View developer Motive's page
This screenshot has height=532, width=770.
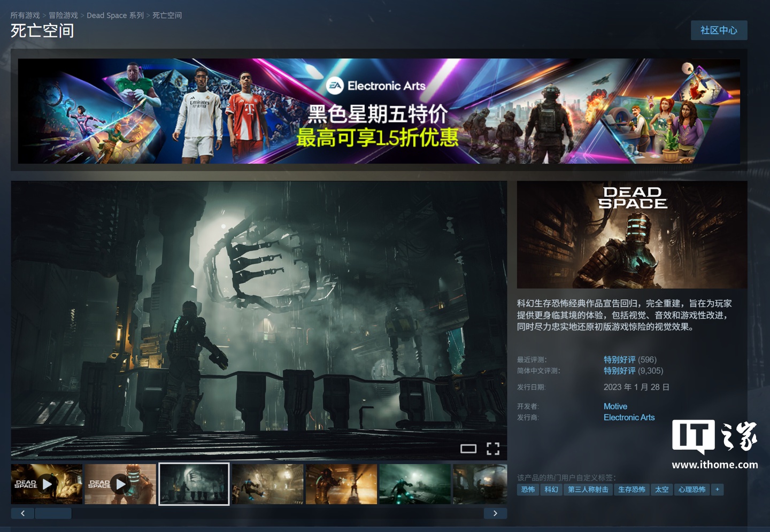pyautogui.click(x=615, y=406)
